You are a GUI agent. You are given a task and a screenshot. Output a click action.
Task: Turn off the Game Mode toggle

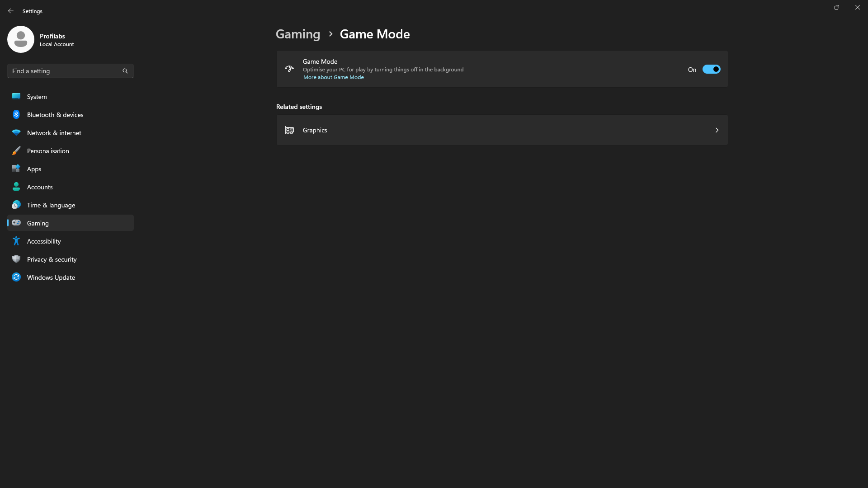tap(711, 69)
